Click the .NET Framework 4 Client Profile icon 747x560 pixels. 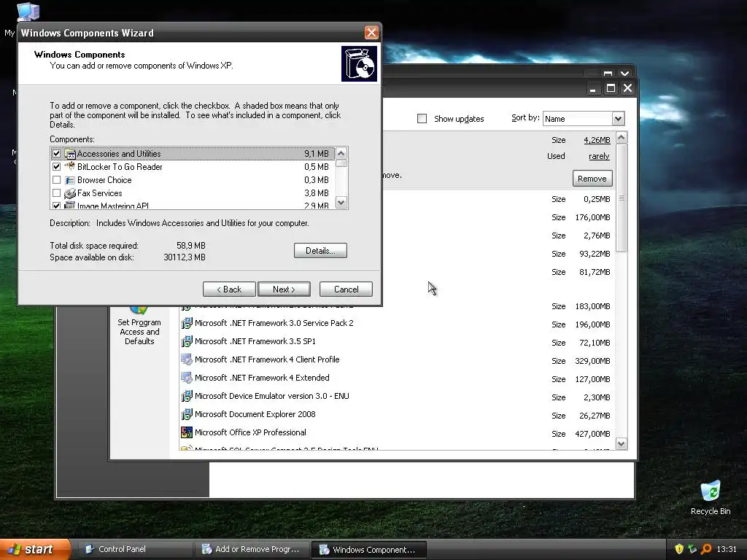pyautogui.click(x=187, y=359)
